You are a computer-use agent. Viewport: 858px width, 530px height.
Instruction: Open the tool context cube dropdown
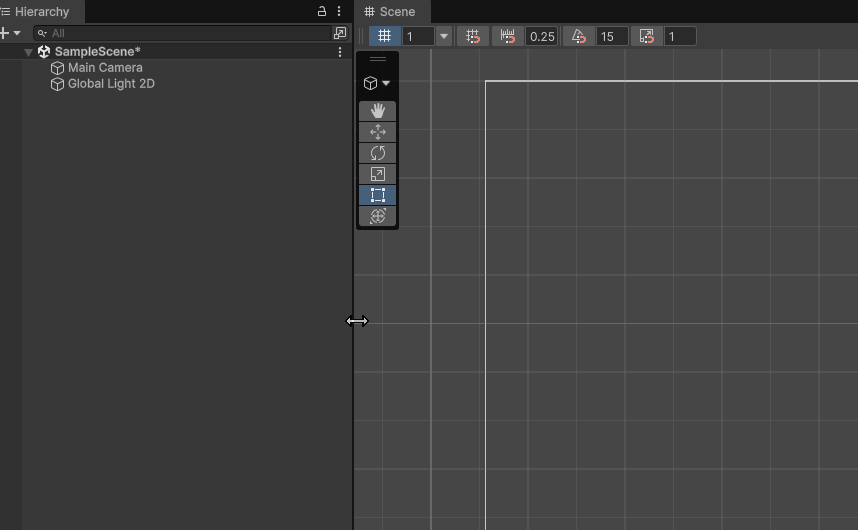coord(377,83)
